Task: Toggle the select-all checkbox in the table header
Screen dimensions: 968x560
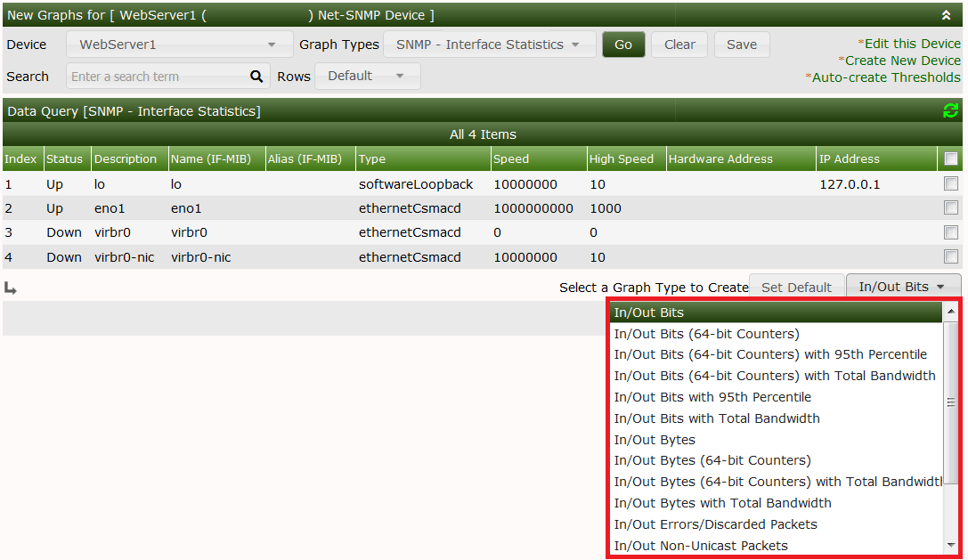Action: tap(951, 158)
